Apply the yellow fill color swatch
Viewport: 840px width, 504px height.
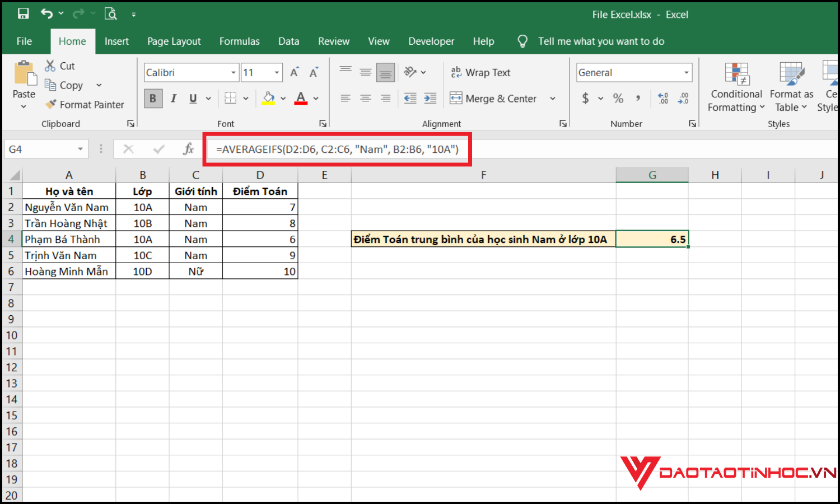tap(269, 99)
